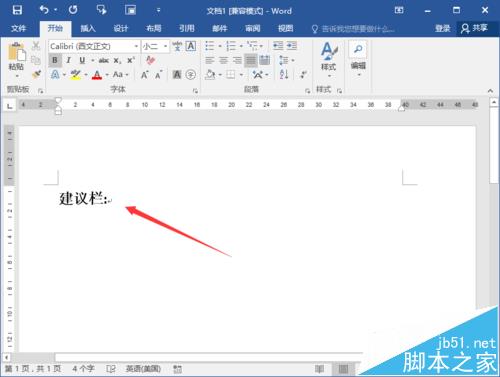The image size is (500, 377).
Task: Click the ruler tab selector L box
Action: point(10,106)
